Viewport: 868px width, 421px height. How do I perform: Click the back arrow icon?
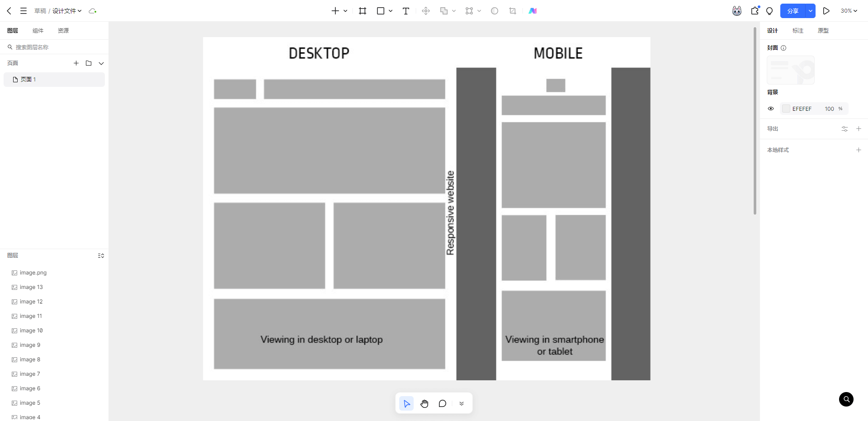pos(9,11)
